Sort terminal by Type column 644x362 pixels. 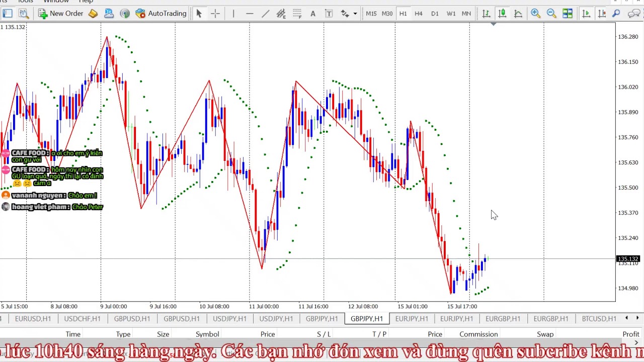click(x=123, y=334)
